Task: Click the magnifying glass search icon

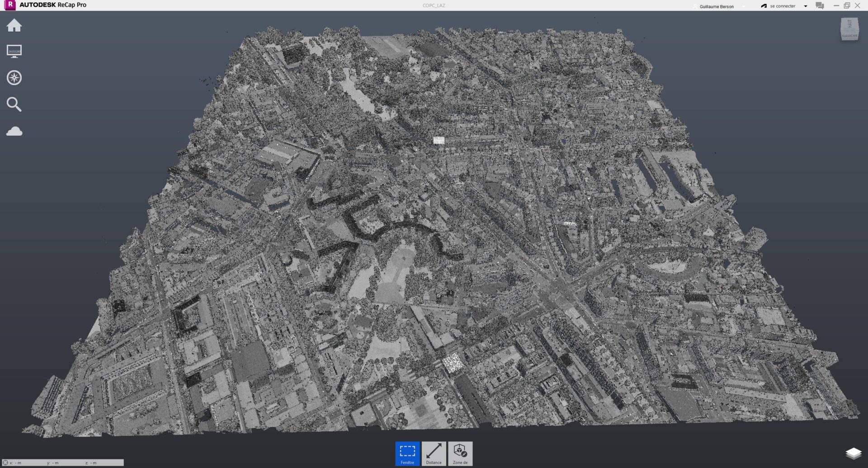Action: (x=14, y=104)
